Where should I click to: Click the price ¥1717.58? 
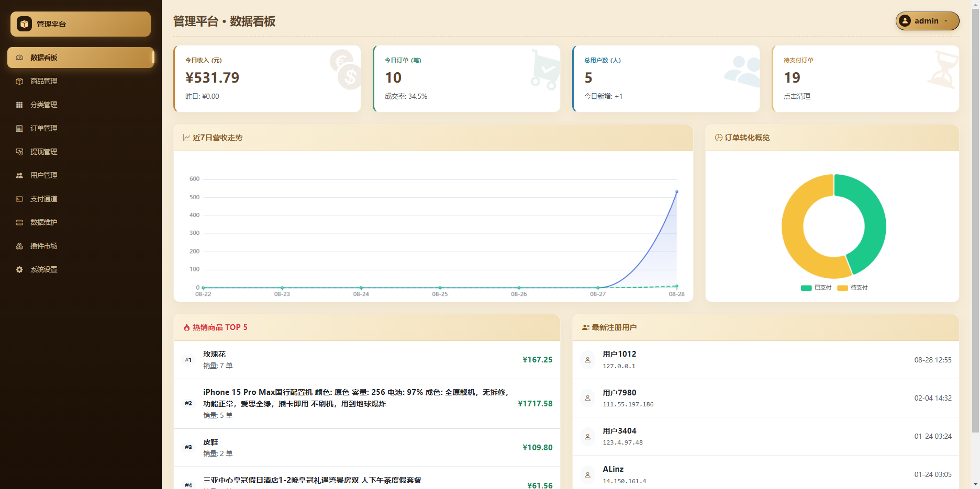click(535, 404)
